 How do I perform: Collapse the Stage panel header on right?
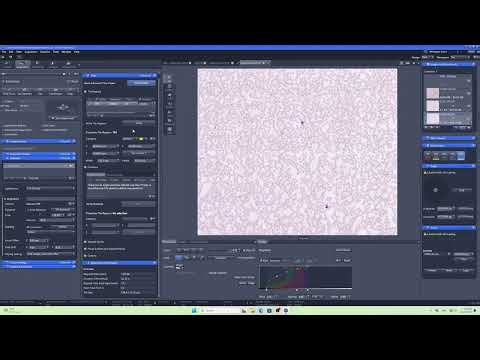[449, 166]
